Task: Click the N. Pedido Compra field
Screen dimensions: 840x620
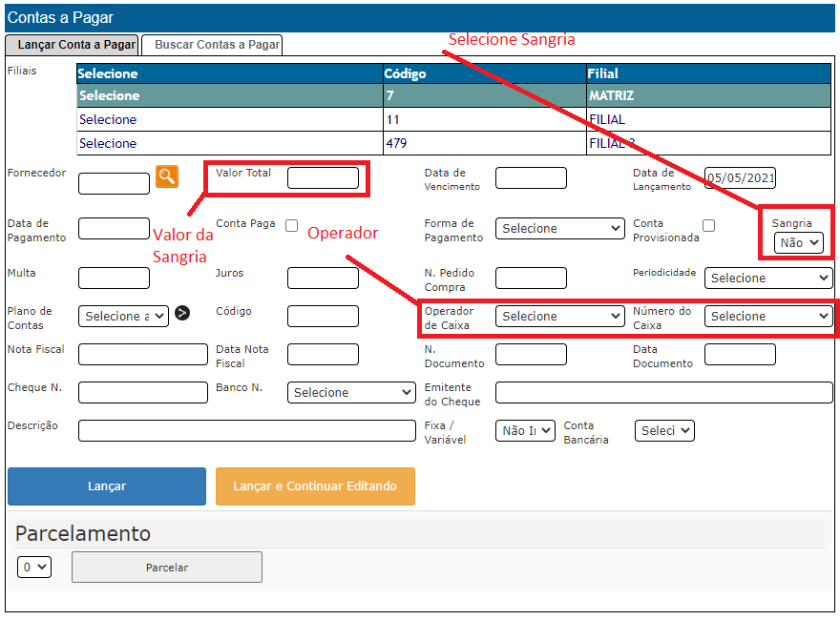Action: coord(531,279)
